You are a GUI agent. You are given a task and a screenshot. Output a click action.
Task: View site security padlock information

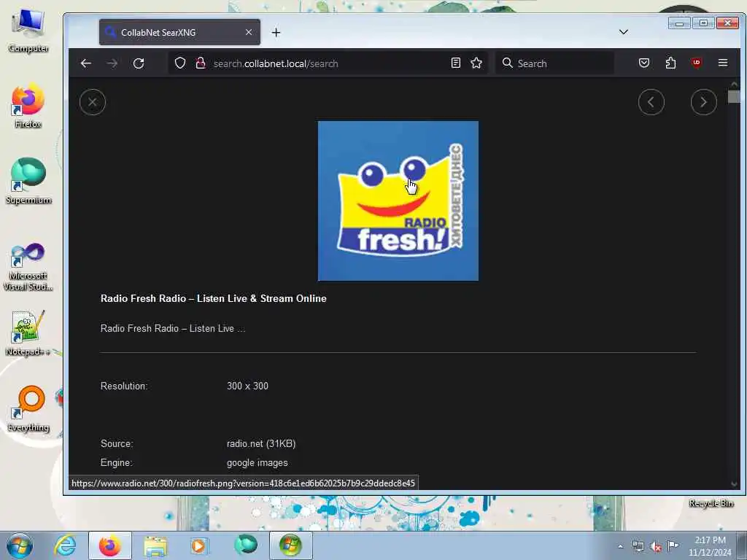point(201,63)
